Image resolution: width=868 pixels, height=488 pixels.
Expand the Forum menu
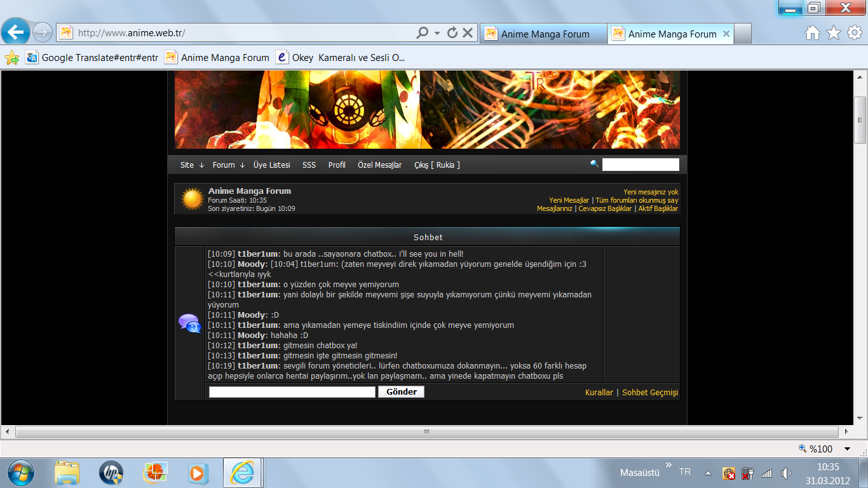[x=229, y=165]
